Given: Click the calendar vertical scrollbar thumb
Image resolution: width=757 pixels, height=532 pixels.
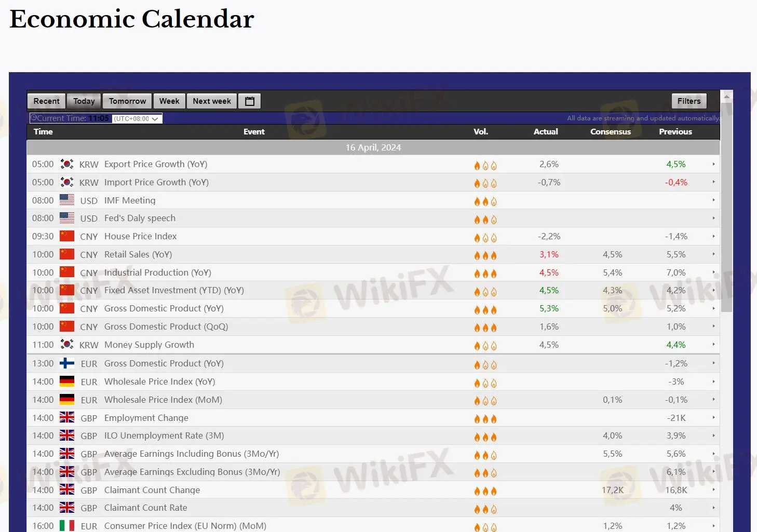Looking at the screenshot, I should pos(727,208).
